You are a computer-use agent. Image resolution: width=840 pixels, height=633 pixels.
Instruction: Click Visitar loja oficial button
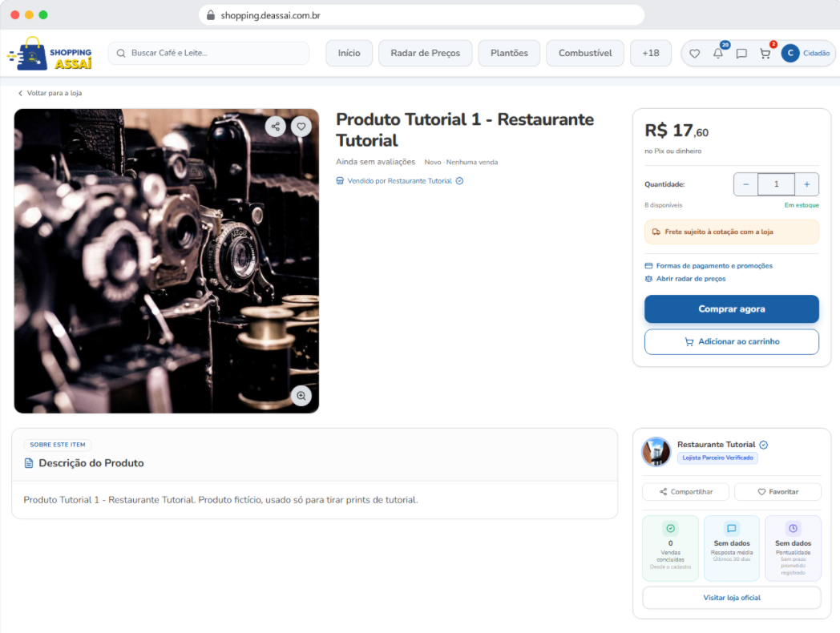pos(732,598)
